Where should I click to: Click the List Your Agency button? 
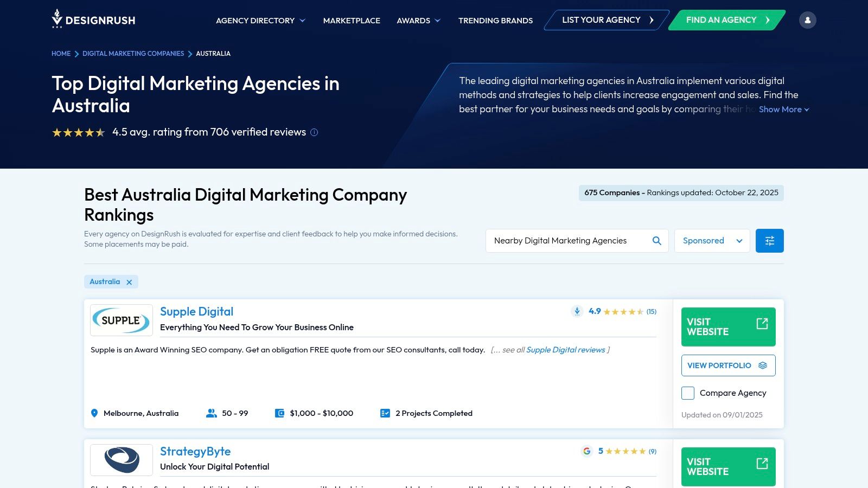click(x=607, y=20)
